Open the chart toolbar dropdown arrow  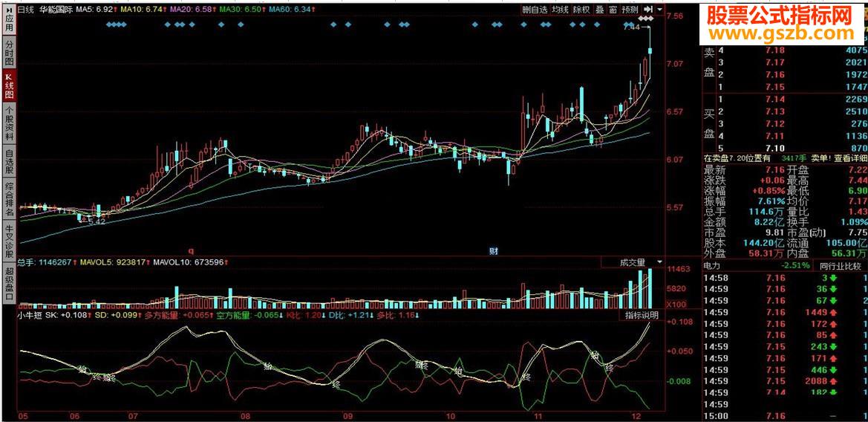click(660, 10)
